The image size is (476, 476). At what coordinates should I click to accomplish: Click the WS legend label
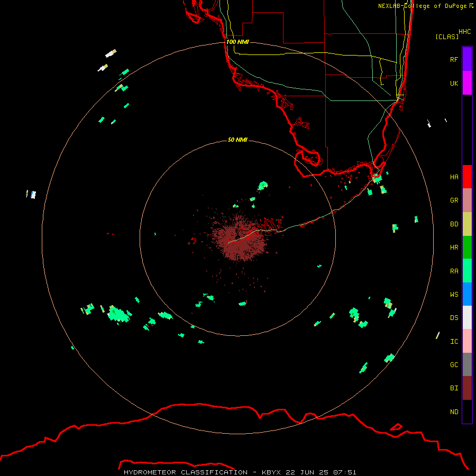pos(454,294)
